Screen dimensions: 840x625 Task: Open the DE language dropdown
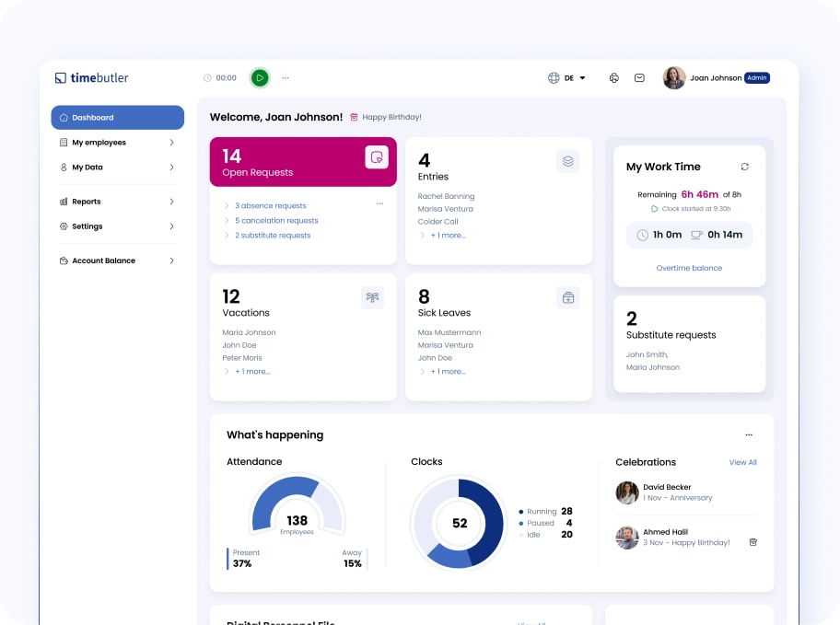(x=568, y=78)
